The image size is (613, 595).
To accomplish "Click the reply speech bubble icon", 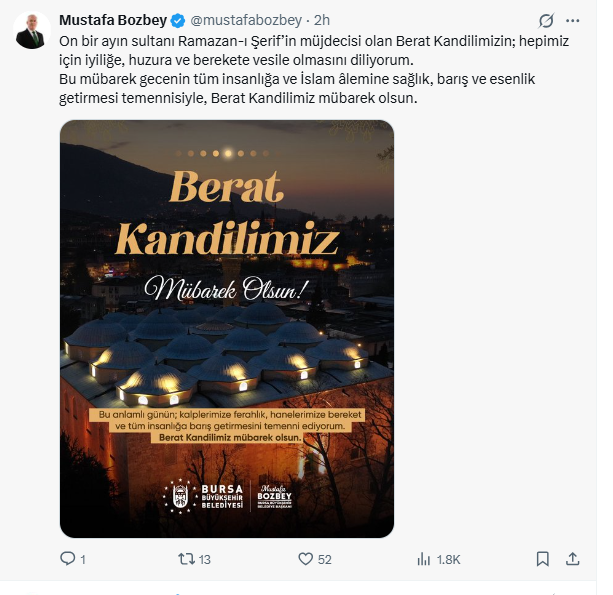I will click(x=68, y=559).
